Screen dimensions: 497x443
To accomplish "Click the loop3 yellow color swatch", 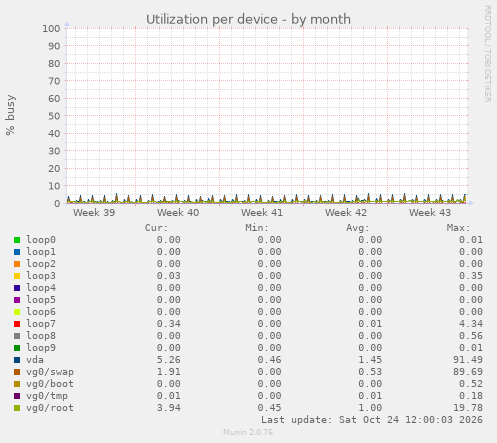I will click(17, 276).
